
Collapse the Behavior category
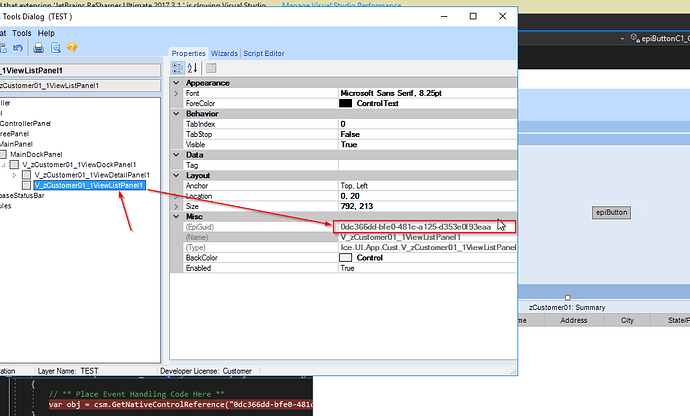[176, 114]
